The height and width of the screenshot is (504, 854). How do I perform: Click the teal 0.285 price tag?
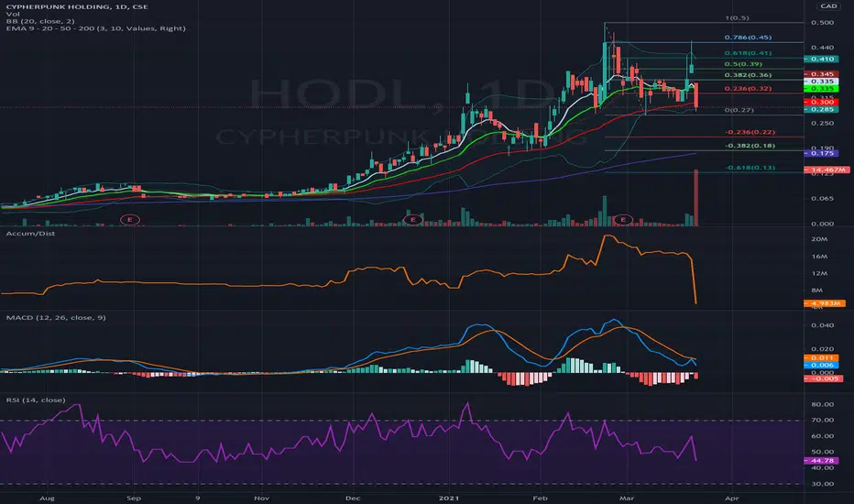point(821,109)
